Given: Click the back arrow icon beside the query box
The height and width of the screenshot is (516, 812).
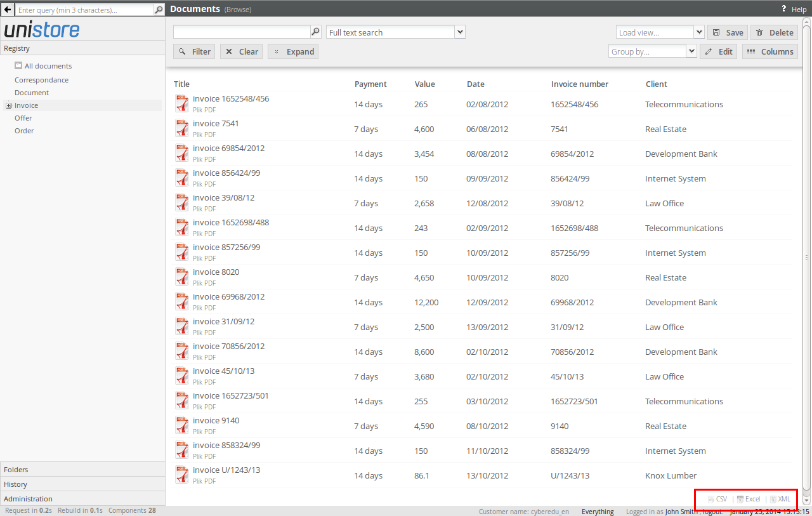Looking at the screenshot, I should coord(8,10).
